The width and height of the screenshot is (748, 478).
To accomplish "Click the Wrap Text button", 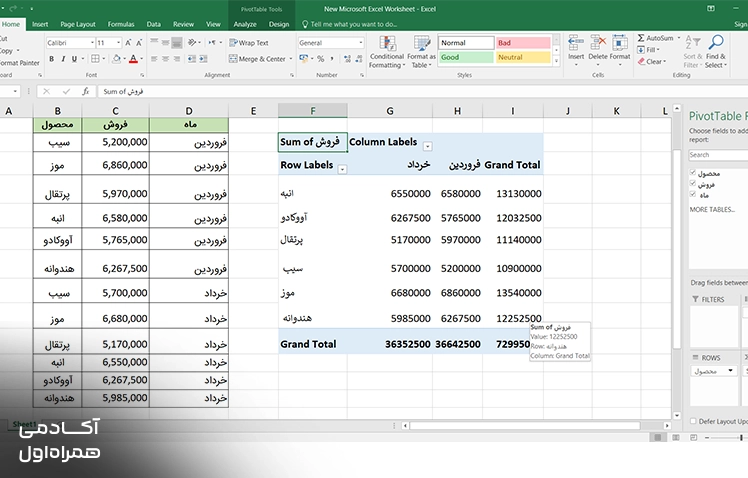I will [249, 42].
